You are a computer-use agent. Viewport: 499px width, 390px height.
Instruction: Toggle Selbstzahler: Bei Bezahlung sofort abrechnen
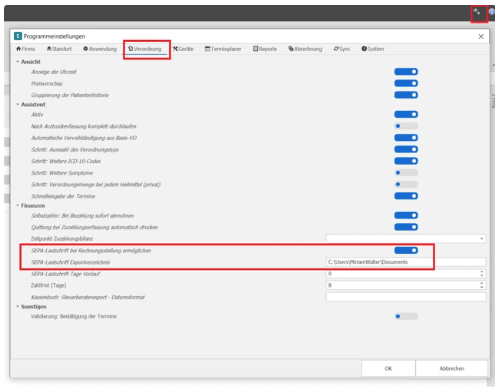(406, 215)
